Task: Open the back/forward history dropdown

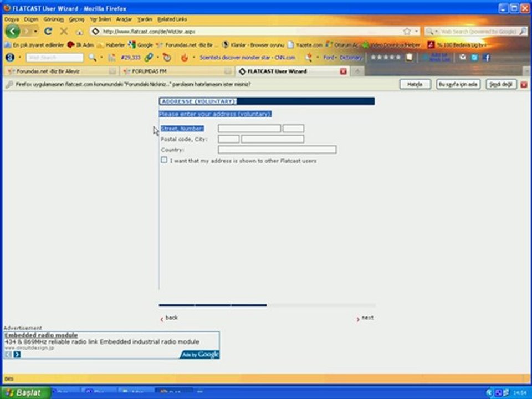Action: click(x=35, y=32)
